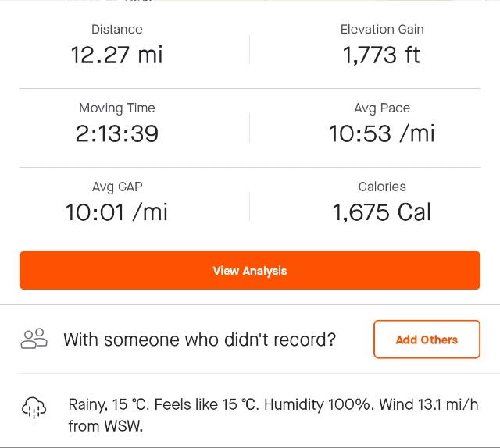Click the Moving Time label
The width and height of the screenshot is (500, 448).
tap(116, 108)
